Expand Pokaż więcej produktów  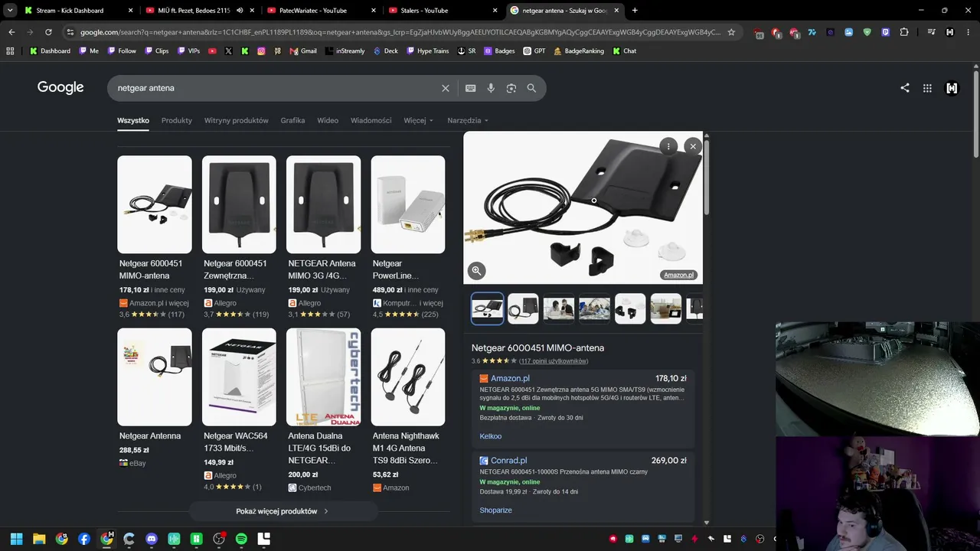click(x=283, y=511)
